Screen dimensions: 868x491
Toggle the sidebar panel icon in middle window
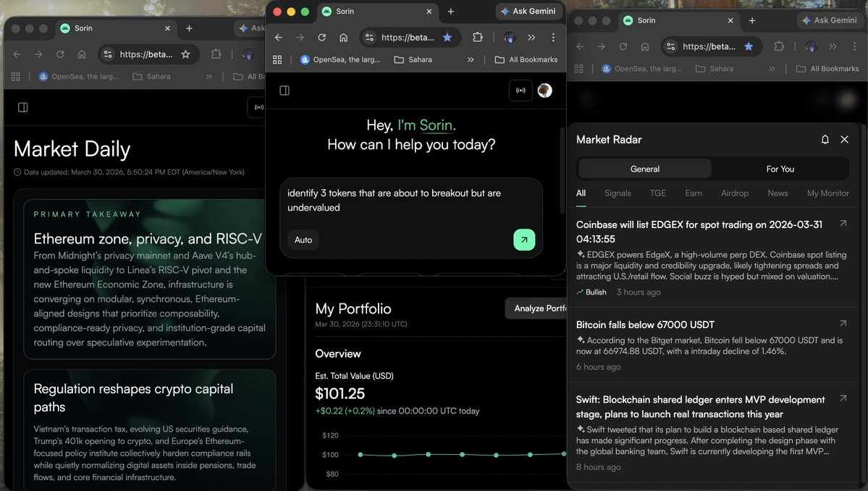[x=285, y=91]
